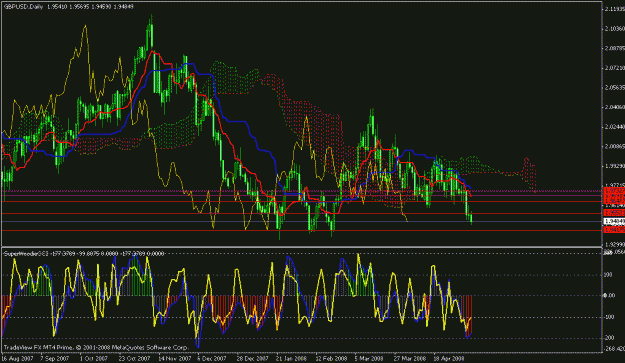Image resolution: width=625 pixels, height=363 pixels.
Task: Click the 2.04060 price scale label
Action: (615, 107)
